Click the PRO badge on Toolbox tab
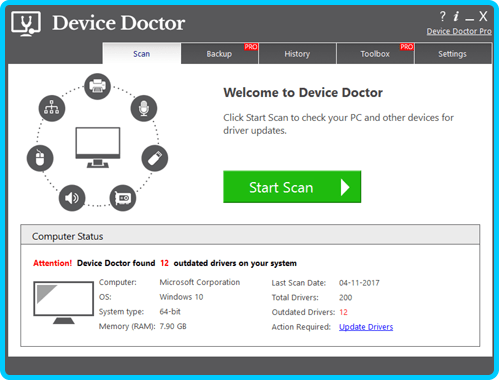The image size is (499, 380). [407, 47]
